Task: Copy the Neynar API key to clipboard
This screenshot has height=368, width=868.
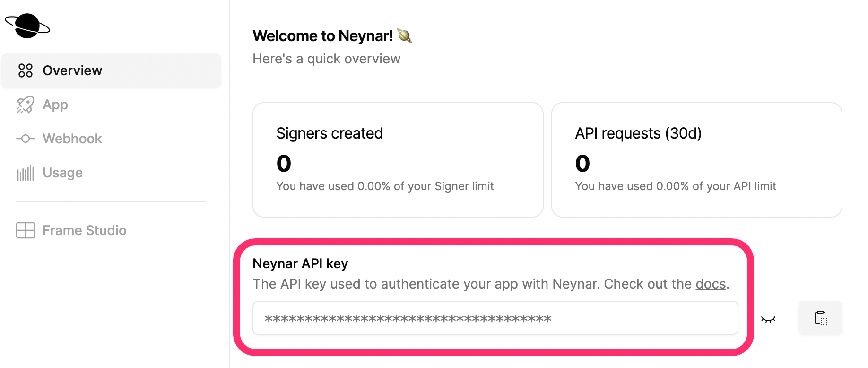Action: (x=820, y=318)
